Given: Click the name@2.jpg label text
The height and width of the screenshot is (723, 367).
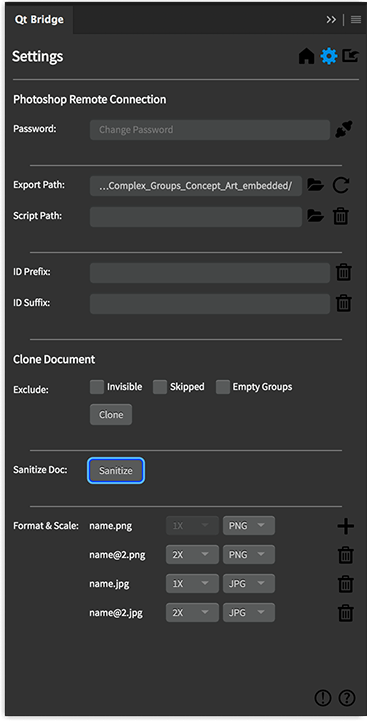Looking at the screenshot, I should pyautogui.click(x=116, y=613).
